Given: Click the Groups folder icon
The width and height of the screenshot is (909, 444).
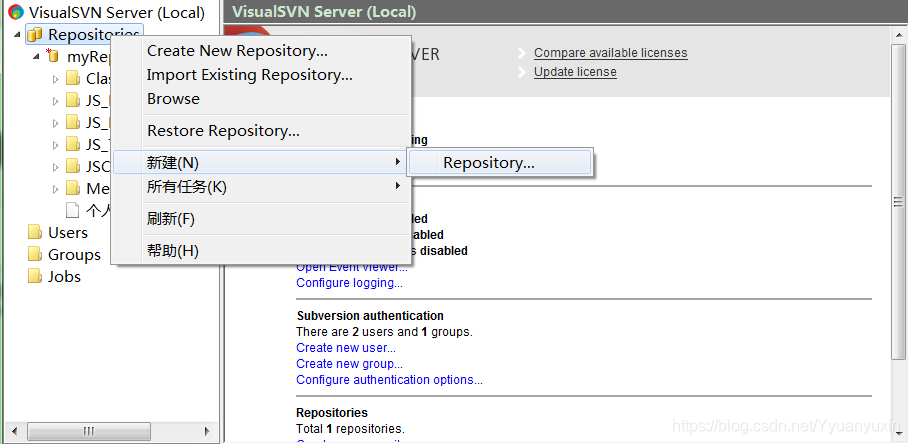Looking at the screenshot, I should tap(35, 254).
